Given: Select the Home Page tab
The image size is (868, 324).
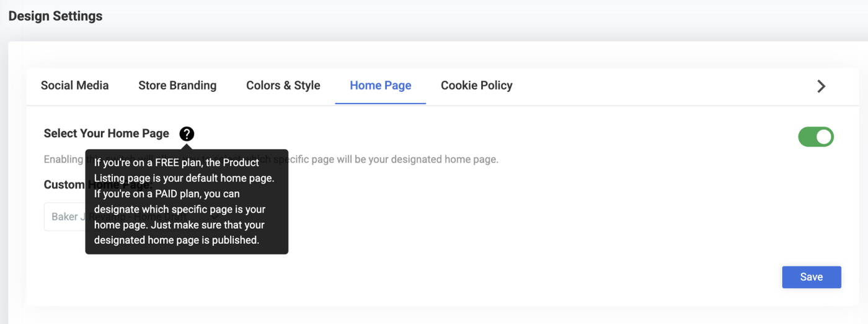Looking at the screenshot, I should click(380, 86).
